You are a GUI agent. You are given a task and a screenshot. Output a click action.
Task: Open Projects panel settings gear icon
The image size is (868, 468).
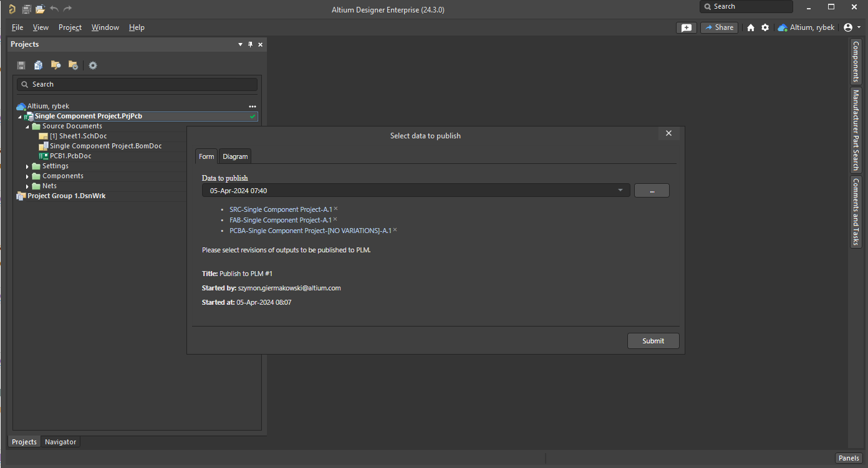coord(93,65)
